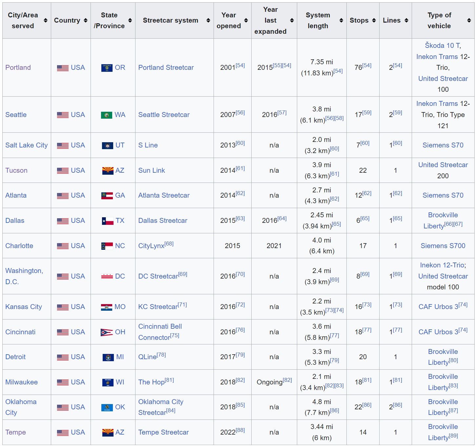Click USA flag in Charlotte row
476x448 pixels.
(63, 246)
